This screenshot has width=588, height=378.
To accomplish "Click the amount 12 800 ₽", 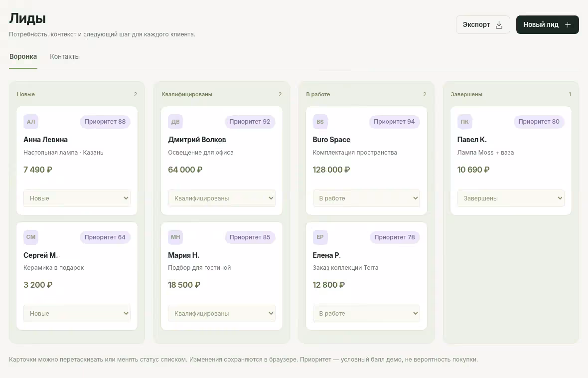I will tap(328, 285).
